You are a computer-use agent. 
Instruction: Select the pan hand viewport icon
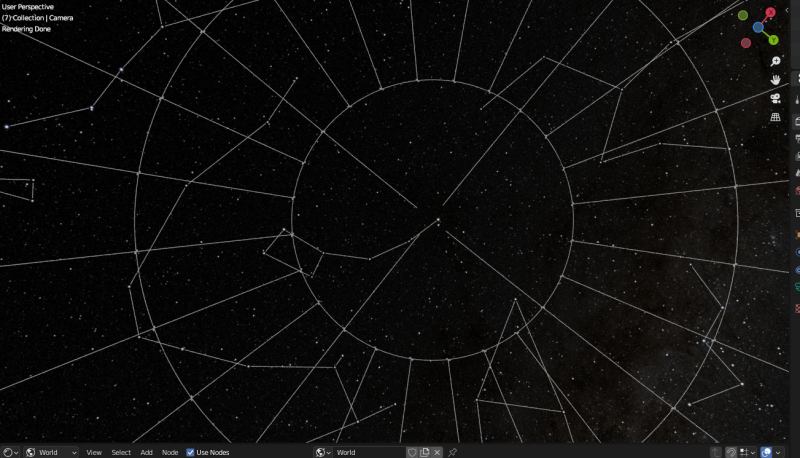[x=775, y=80]
